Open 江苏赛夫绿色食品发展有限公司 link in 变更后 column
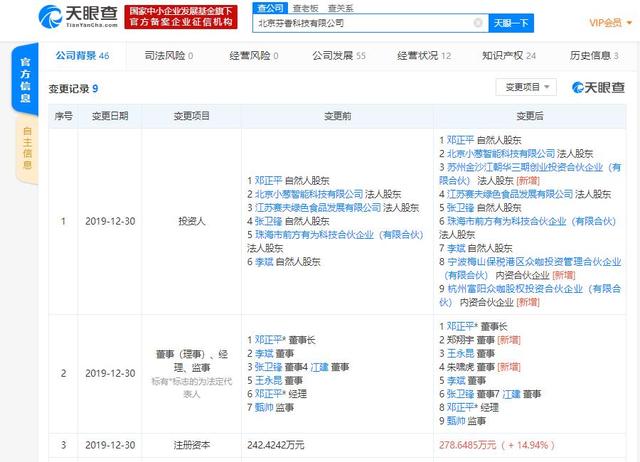 tap(510, 194)
